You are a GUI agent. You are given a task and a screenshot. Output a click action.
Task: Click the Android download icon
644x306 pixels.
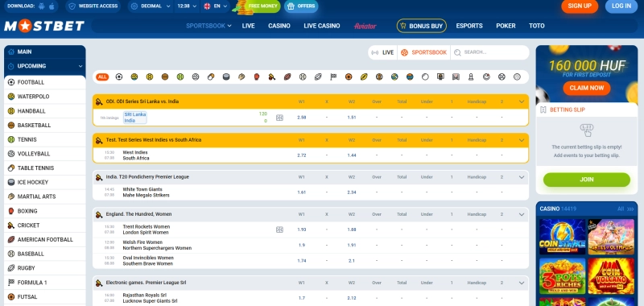(41, 6)
